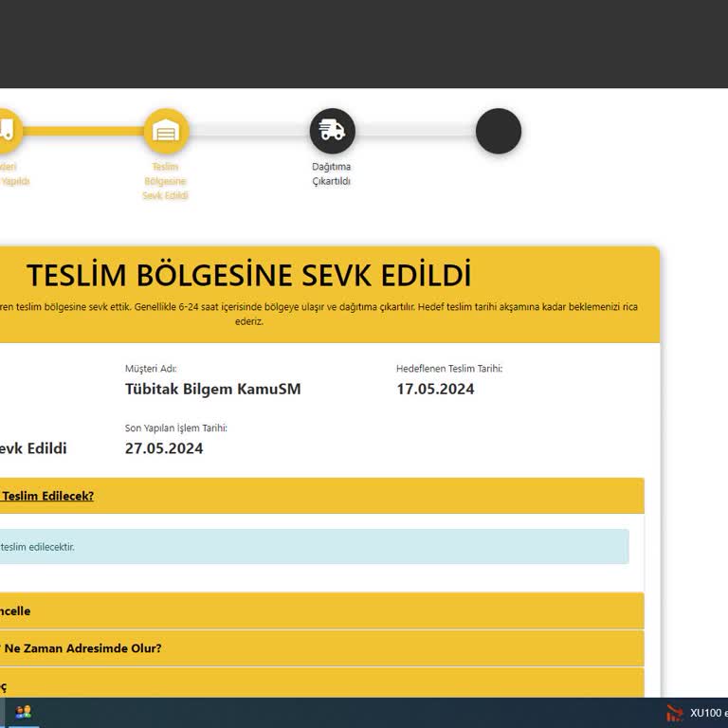Expand the Teslim Edilecek? accordion header
728x728 pixels.
click(322, 496)
